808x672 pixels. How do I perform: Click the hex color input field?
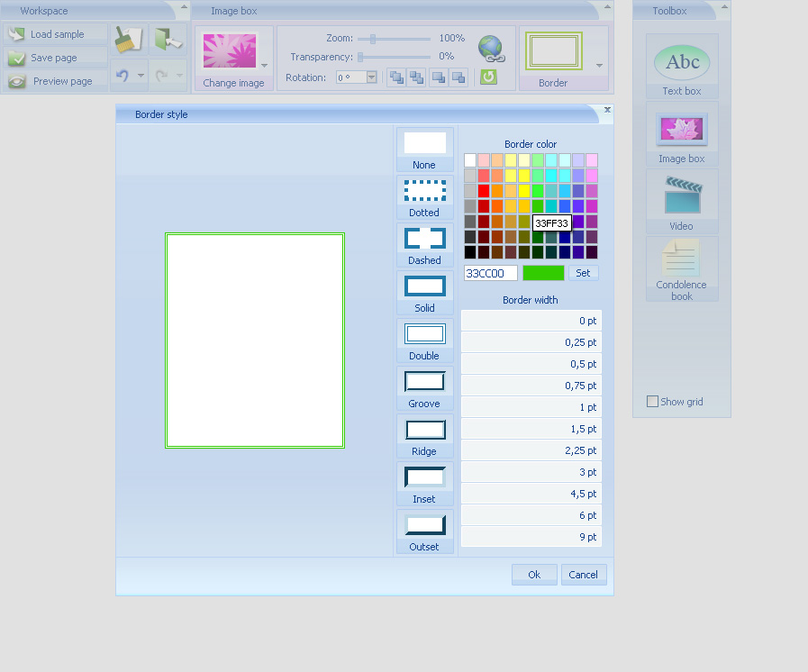coord(491,273)
